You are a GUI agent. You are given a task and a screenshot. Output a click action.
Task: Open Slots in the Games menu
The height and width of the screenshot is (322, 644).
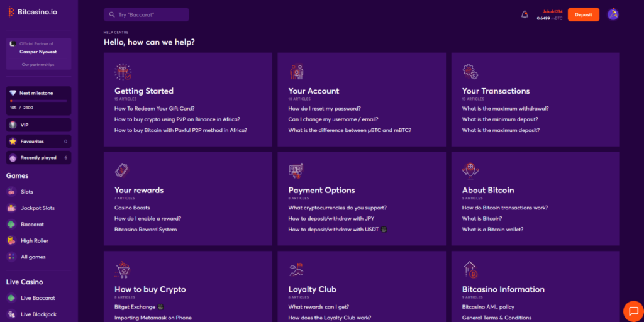pos(27,192)
